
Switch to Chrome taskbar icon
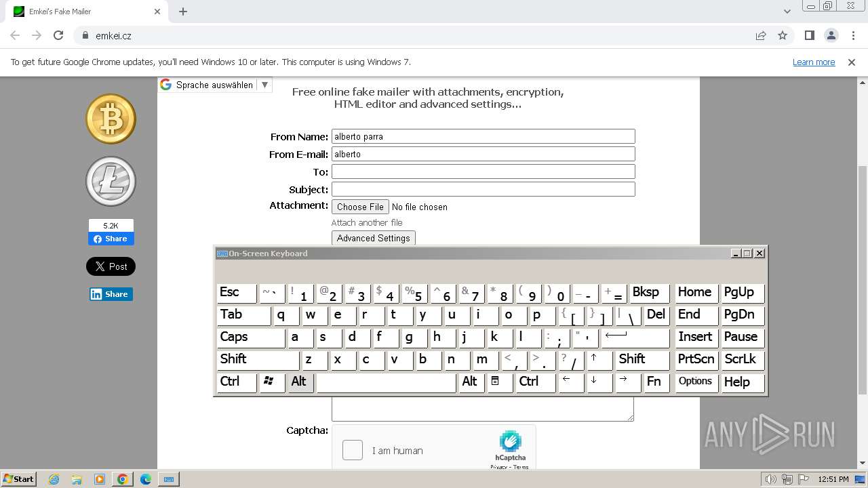tap(123, 479)
